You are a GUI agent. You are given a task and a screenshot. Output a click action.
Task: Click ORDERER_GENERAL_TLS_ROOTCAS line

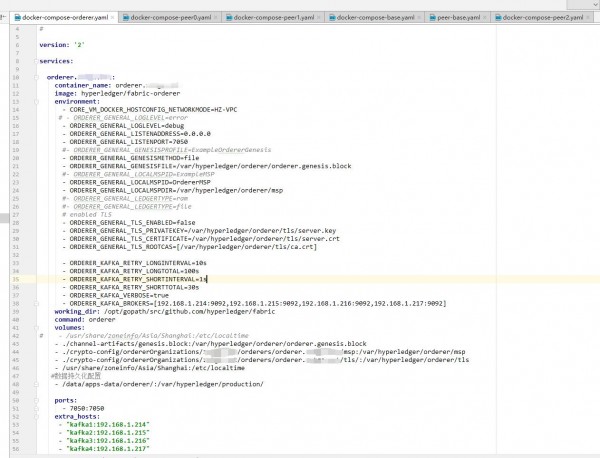pyautogui.click(x=190, y=247)
